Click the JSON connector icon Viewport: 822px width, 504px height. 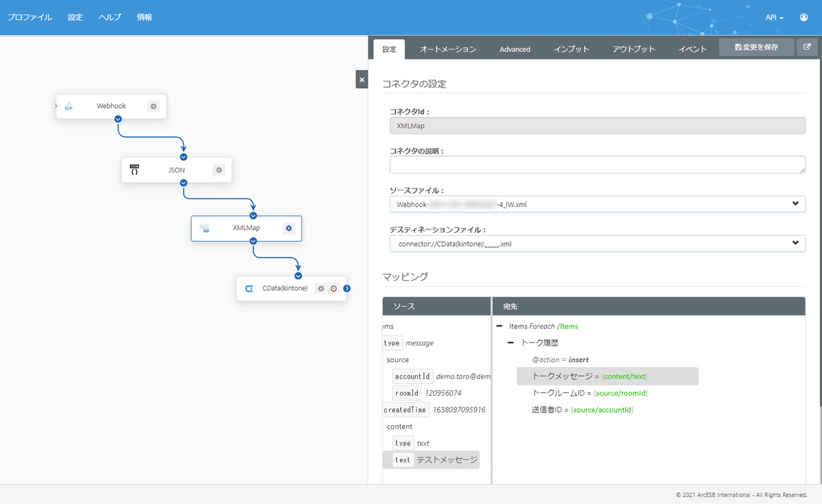[x=134, y=170]
